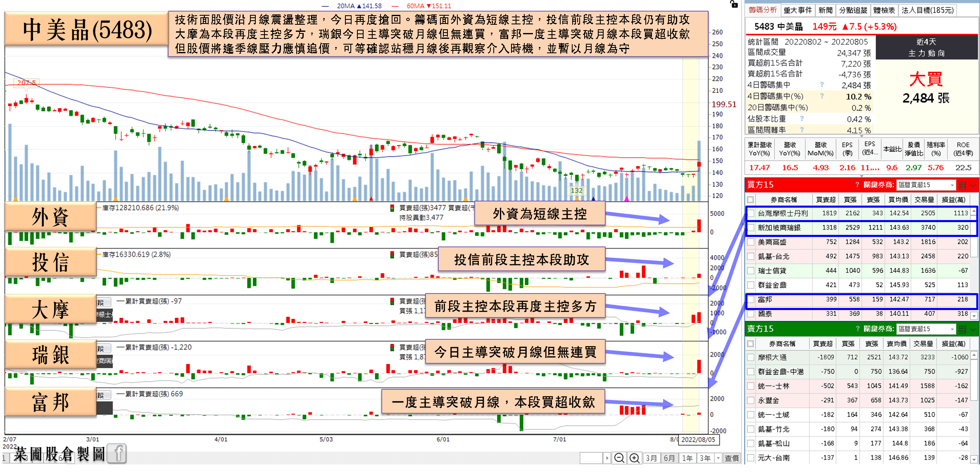The width and height of the screenshot is (980, 476).
Task: Click the 查價 button
Action: (732, 458)
